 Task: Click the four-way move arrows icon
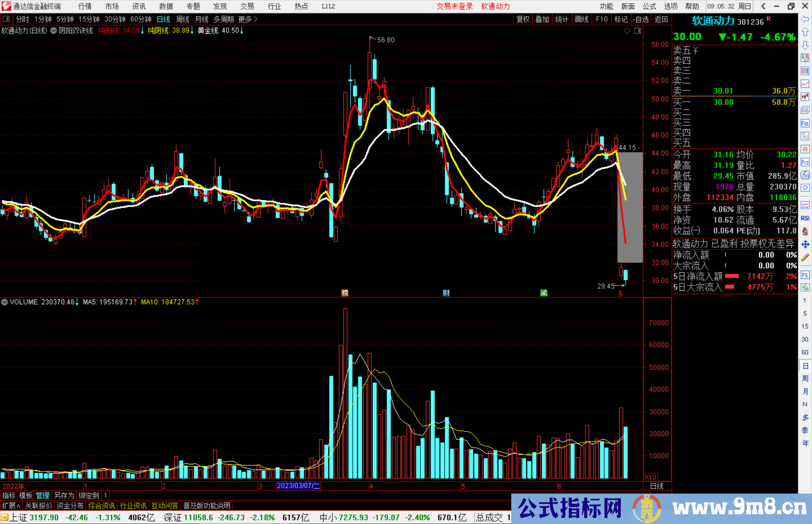[x=805, y=245]
